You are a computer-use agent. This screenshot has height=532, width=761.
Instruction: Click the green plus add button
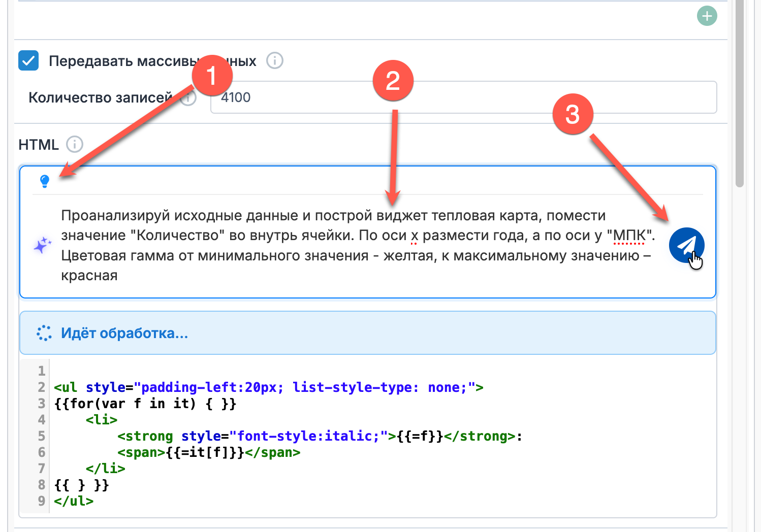(x=707, y=16)
